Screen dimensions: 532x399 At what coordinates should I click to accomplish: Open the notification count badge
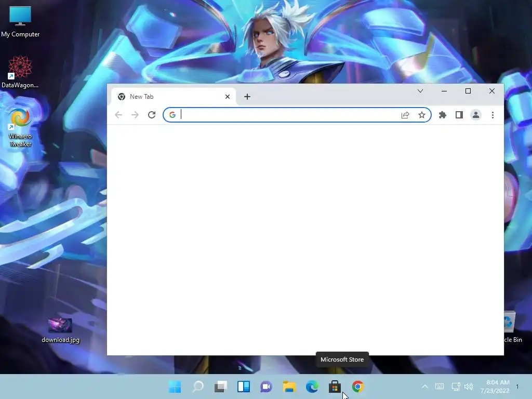pyautogui.click(x=517, y=387)
